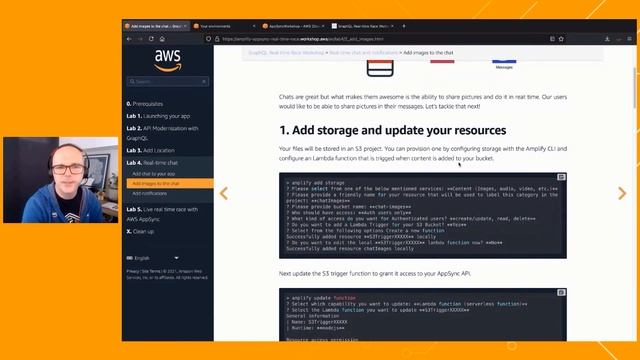Image resolution: width=640 pixels, height=360 pixels.
Task: Click the padlock site security icon
Action: 217,39
